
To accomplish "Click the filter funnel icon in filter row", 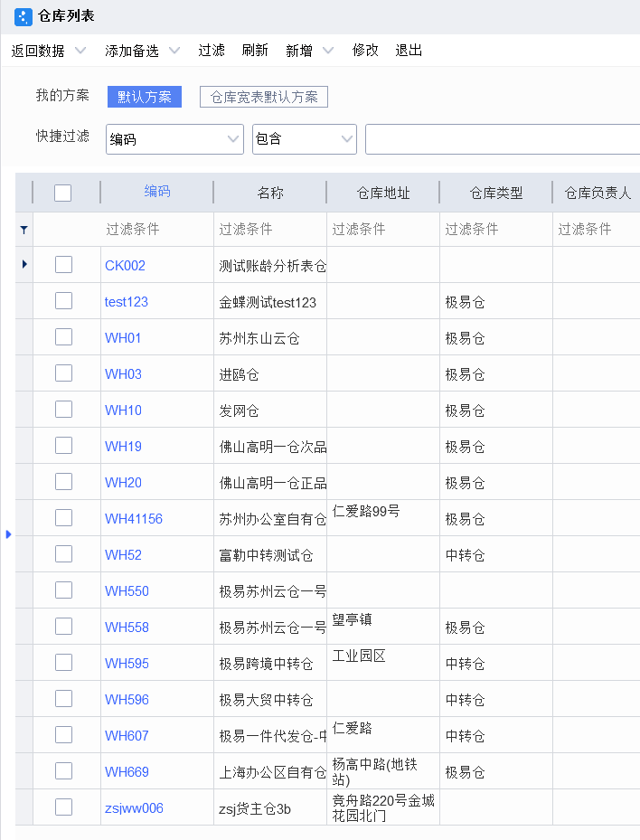I will (x=24, y=230).
